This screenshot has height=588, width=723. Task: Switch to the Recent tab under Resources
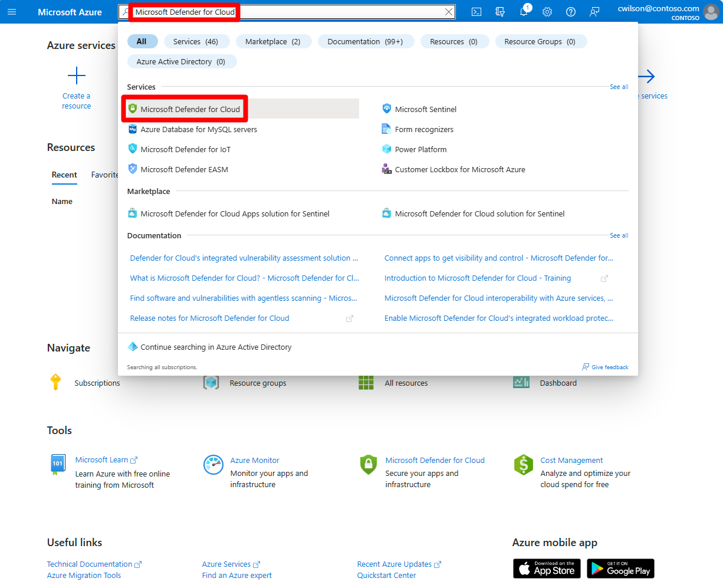[x=64, y=175]
